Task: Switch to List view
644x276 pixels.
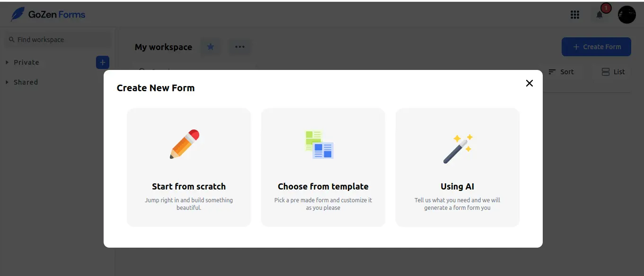Action: click(x=613, y=72)
